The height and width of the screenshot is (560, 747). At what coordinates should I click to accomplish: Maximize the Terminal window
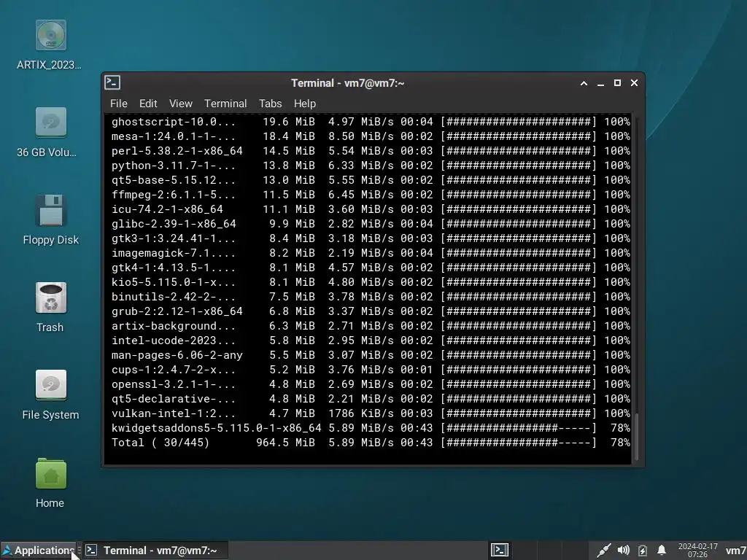pos(617,83)
